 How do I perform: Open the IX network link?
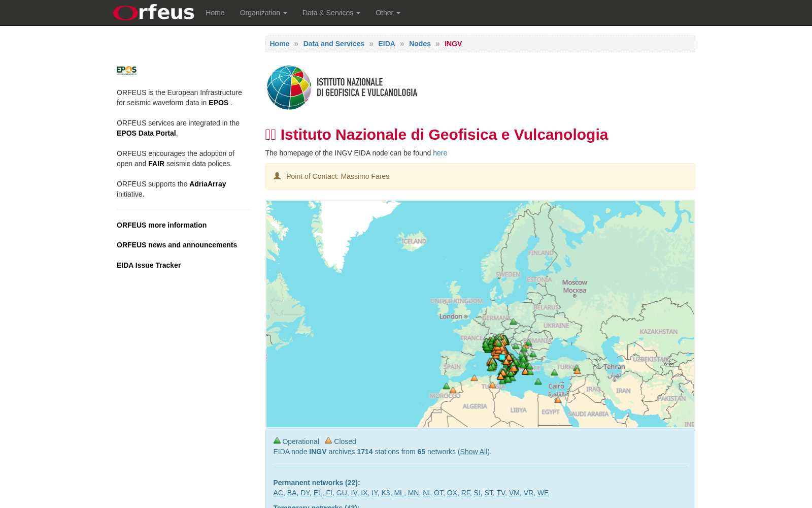click(x=364, y=493)
